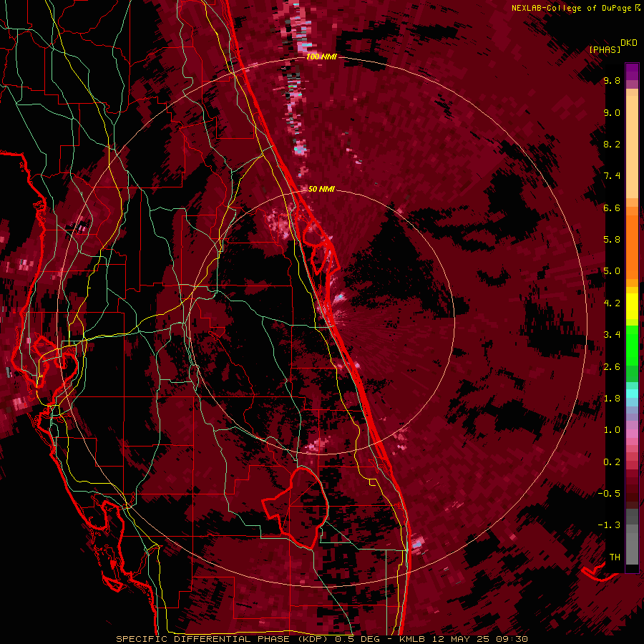This screenshot has height=644, width=644.
Task: Click the 1.0 legend value
Action: click(612, 430)
